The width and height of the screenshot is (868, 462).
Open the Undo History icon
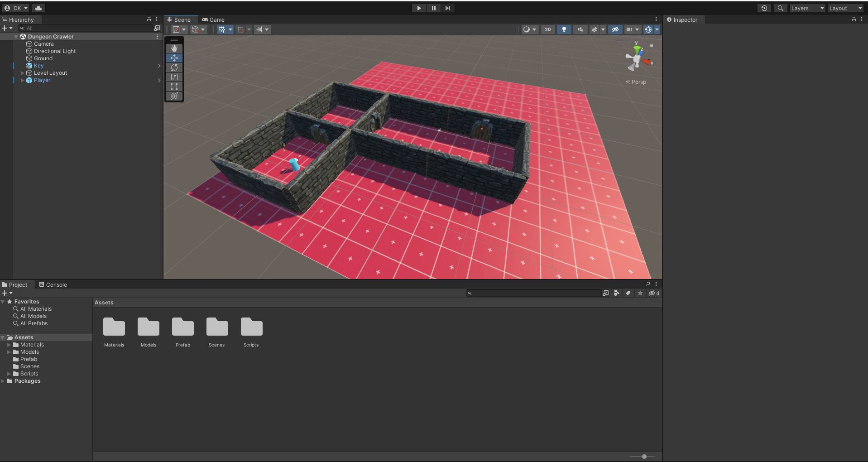click(764, 8)
